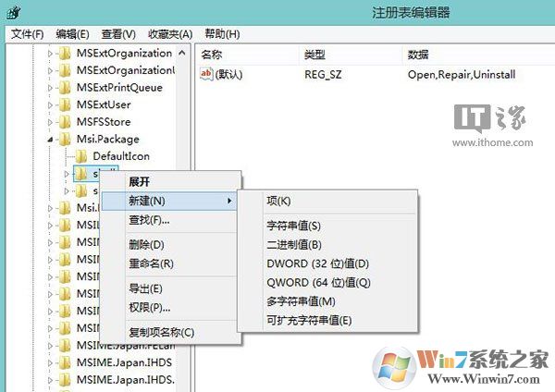This screenshot has width=555, height=392.
Task: Click the MSFSStore folder icon
Action: click(65, 122)
